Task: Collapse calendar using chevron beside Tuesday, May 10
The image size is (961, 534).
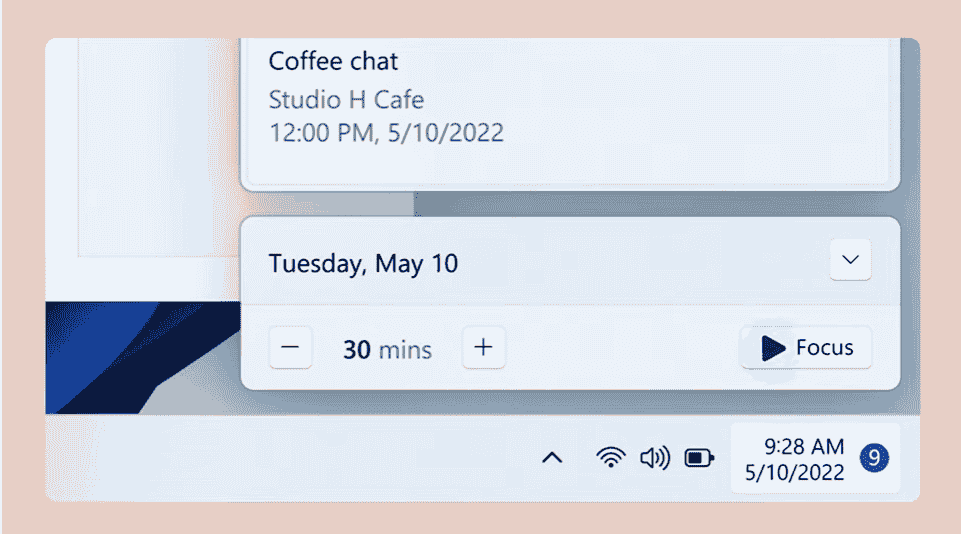Action: [850, 260]
